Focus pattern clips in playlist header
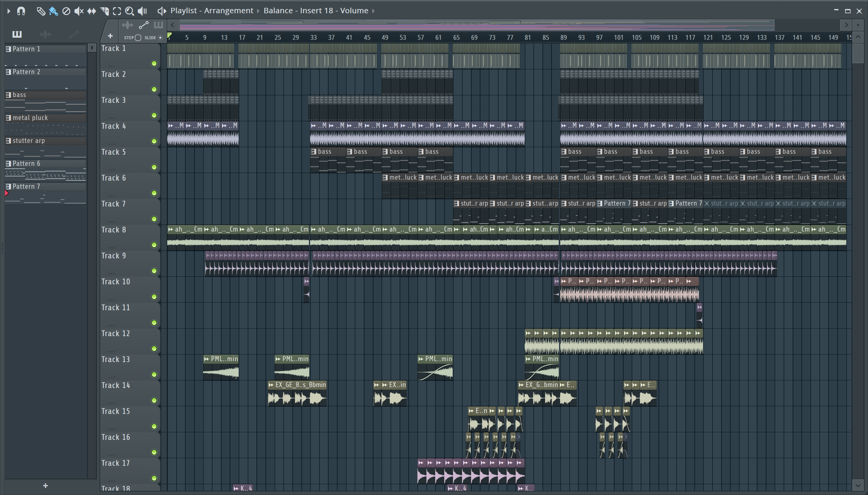 (x=158, y=25)
